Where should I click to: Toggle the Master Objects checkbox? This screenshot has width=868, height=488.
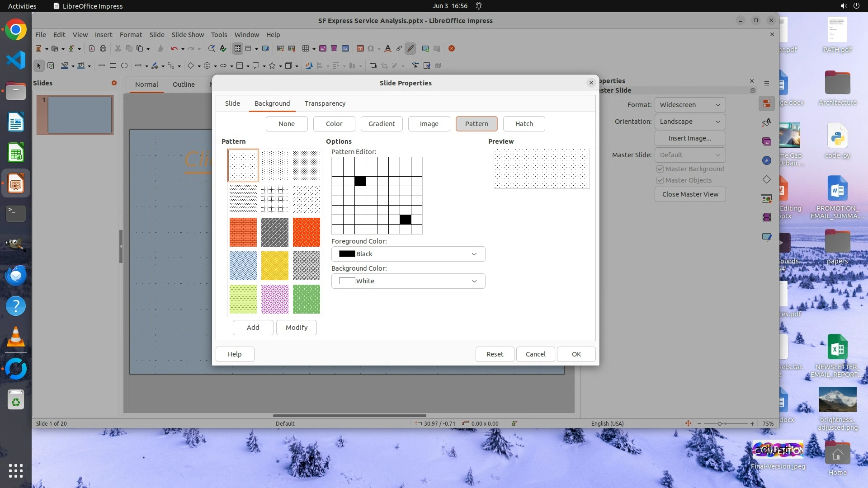coord(660,180)
